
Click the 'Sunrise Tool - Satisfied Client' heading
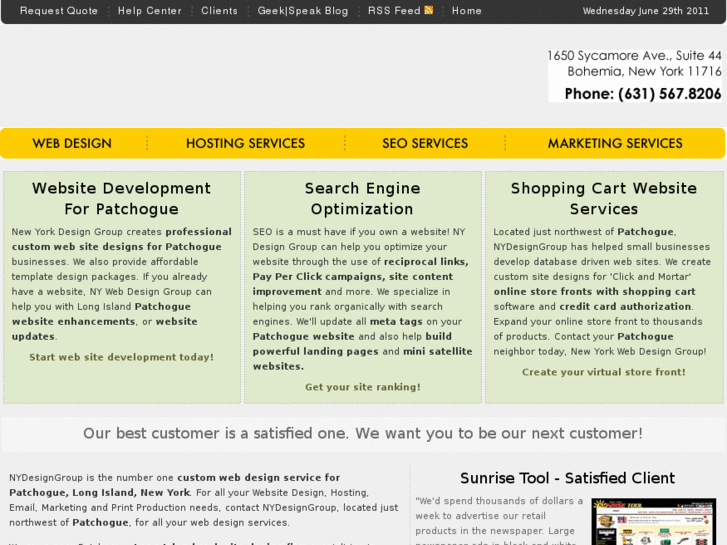coord(568,478)
